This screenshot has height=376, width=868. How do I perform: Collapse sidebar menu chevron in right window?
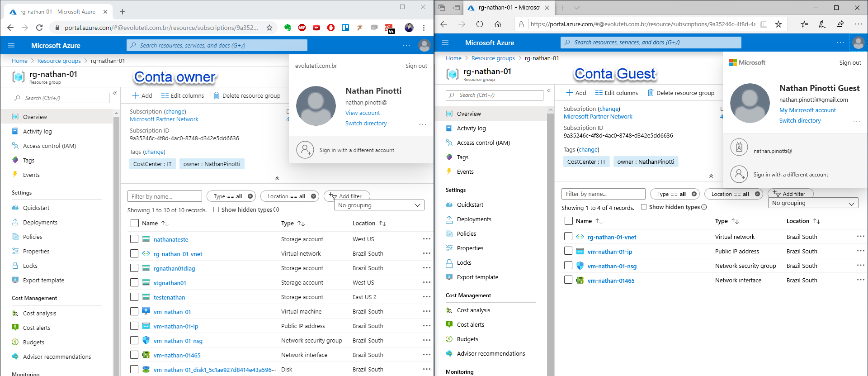549,90
